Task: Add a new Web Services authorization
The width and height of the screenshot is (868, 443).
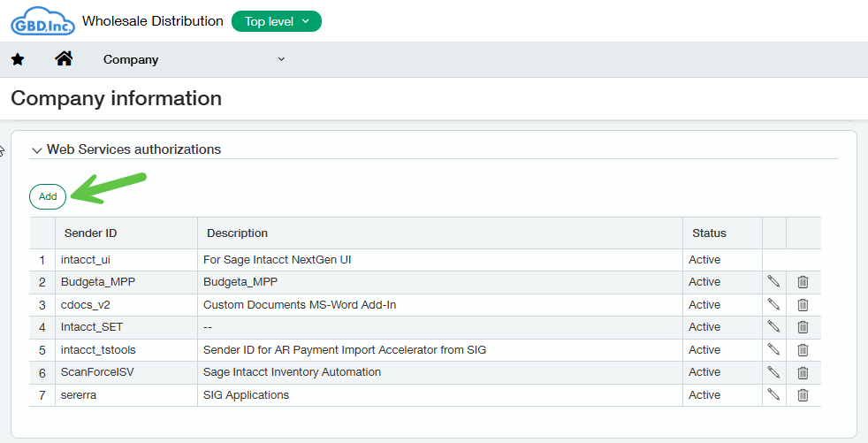Action: click(48, 196)
